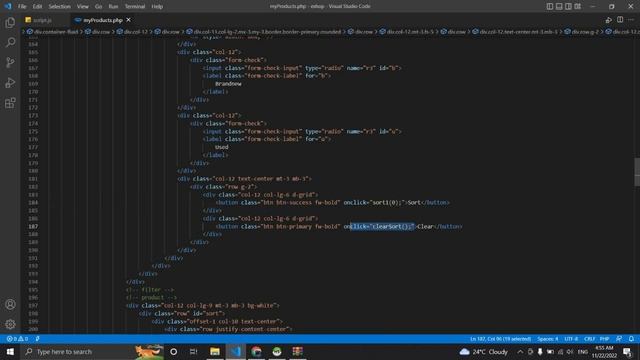The width and height of the screenshot is (640, 360).
Task: Click the Task View icon on taskbar
Action: pos(193,351)
